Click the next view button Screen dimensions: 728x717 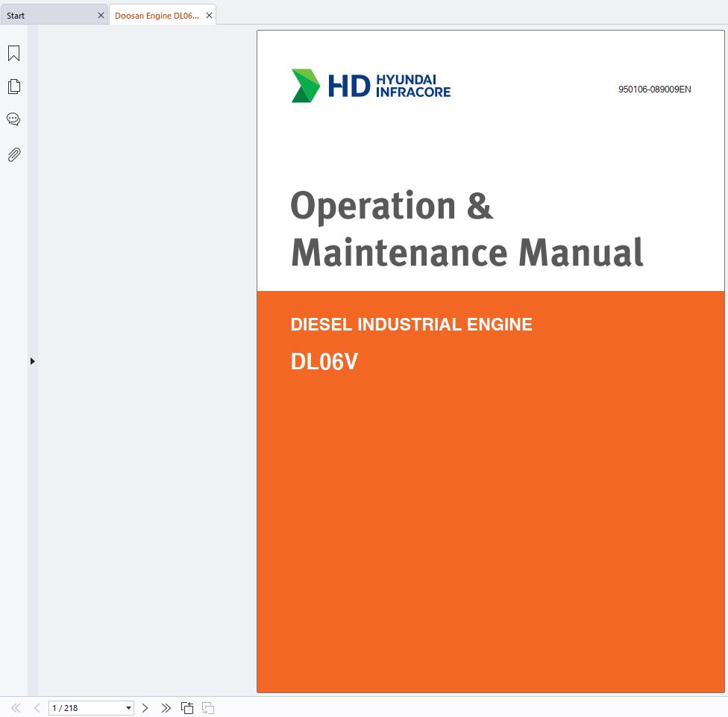tap(208, 707)
